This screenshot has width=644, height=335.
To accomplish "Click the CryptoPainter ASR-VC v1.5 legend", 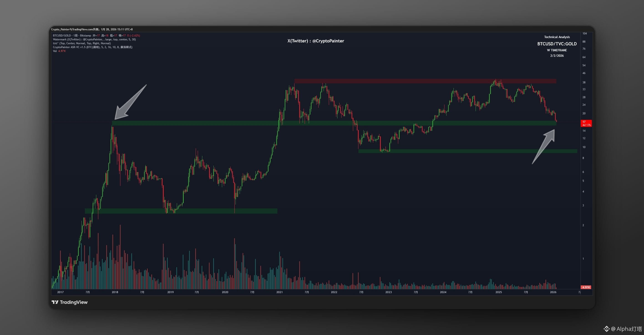I will tap(92, 47).
